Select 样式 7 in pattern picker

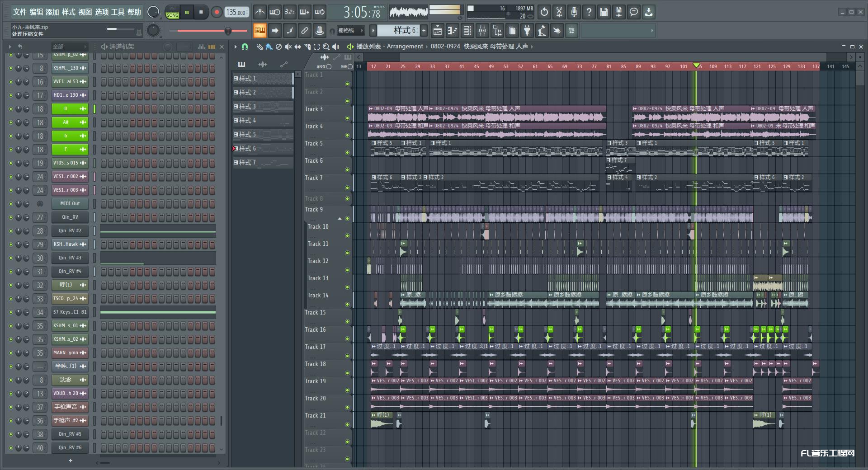263,163
